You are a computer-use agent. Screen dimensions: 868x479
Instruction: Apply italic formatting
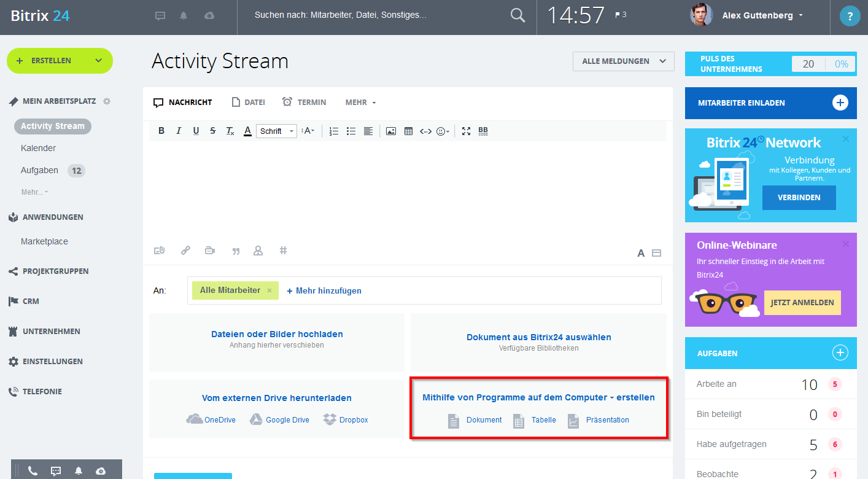point(178,131)
